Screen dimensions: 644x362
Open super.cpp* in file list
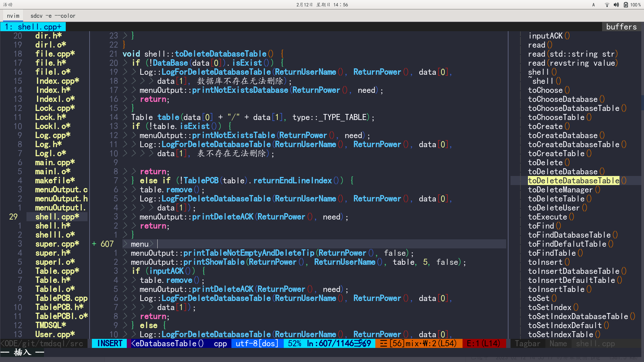57,244
